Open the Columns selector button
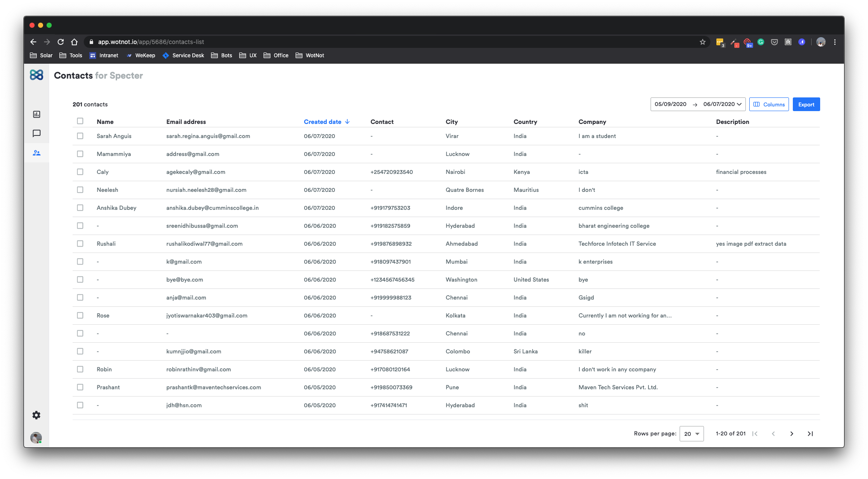Image resolution: width=868 pixels, height=479 pixels. (769, 105)
